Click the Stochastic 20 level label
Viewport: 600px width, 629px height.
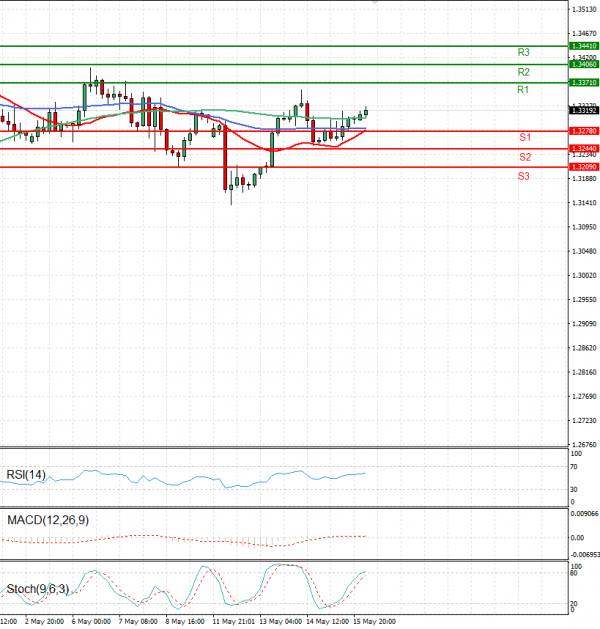tap(574, 604)
